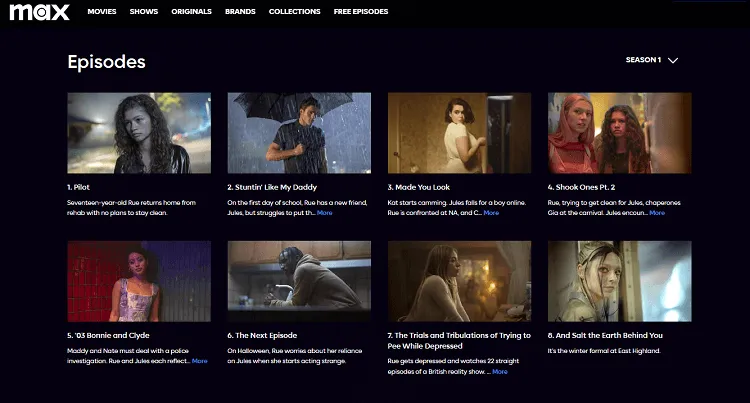Expand More on episode 2 description
Viewport: 750px width, 403px height.
325,213
